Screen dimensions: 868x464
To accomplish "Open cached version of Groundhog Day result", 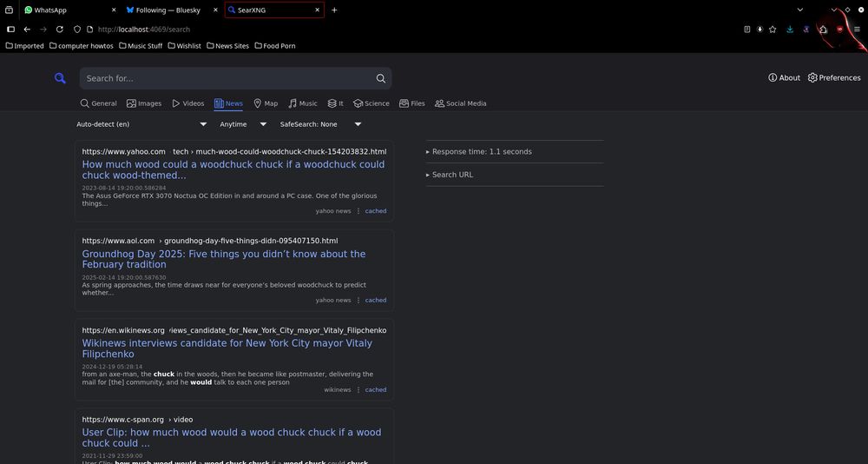I will point(376,301).
